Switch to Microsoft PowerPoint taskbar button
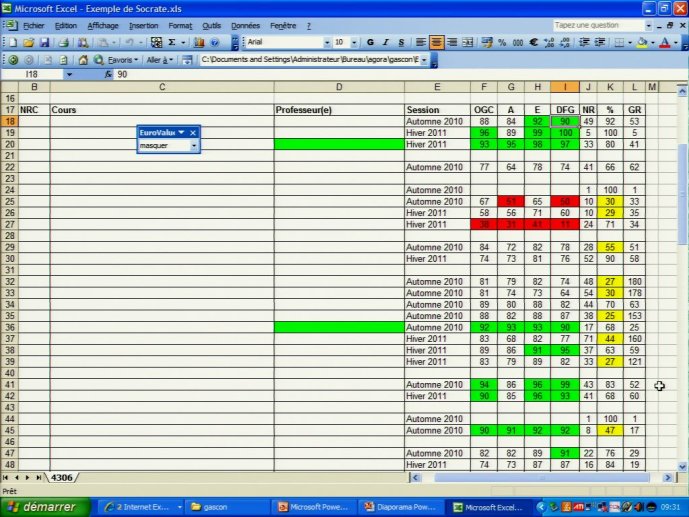The image size is (689, 517). point(315,507)
